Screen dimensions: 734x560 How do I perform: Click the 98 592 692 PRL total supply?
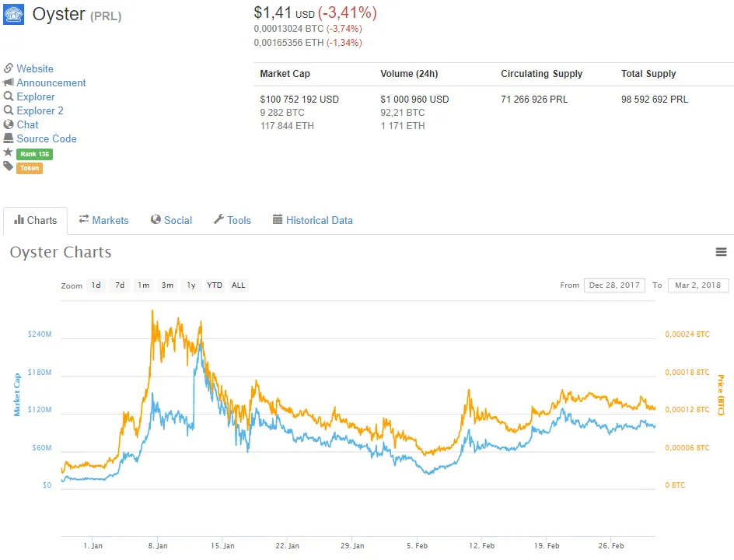[655, 100]
